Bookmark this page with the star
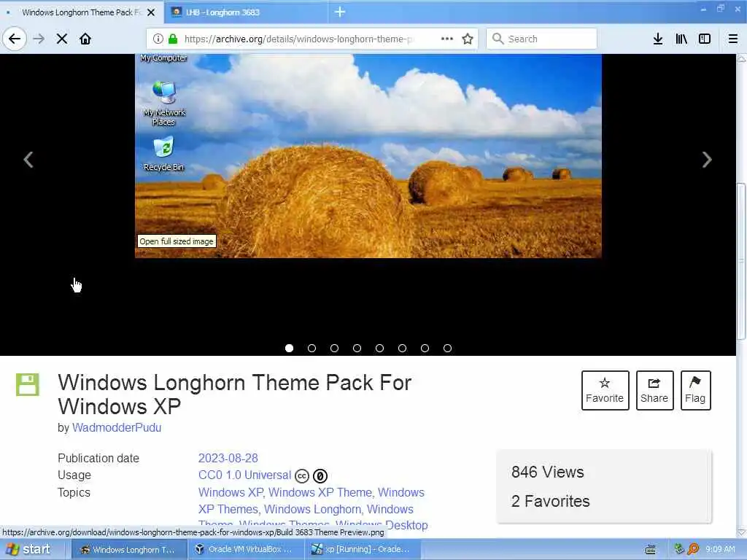Image resolution: width=747 pixels, height=560 pixels. click(x=468, y=39)
